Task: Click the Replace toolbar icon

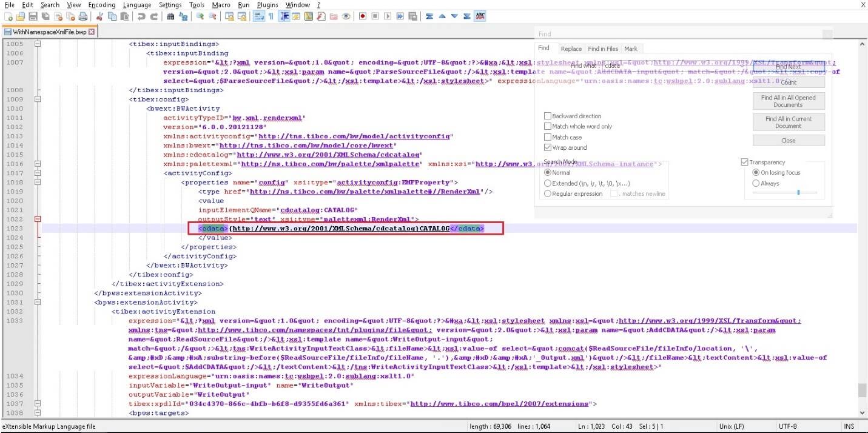Action: [x=183, y=16]
